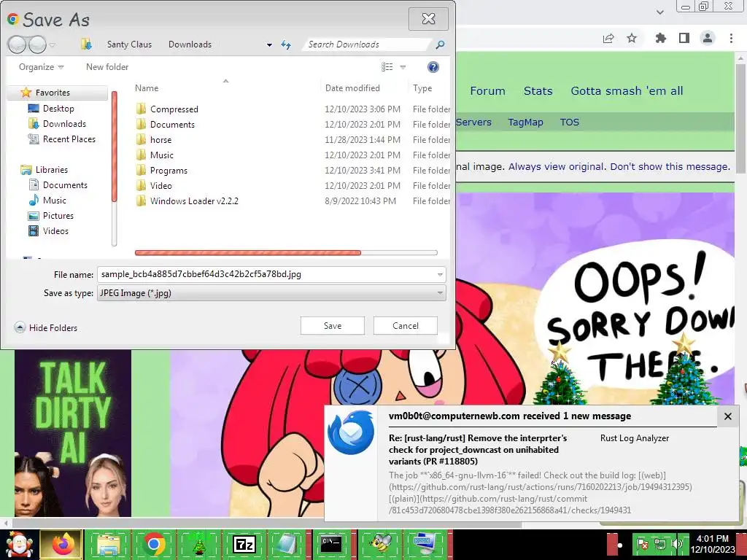
Task: Open the Organize menu
Action: click(x=41, y=67)
